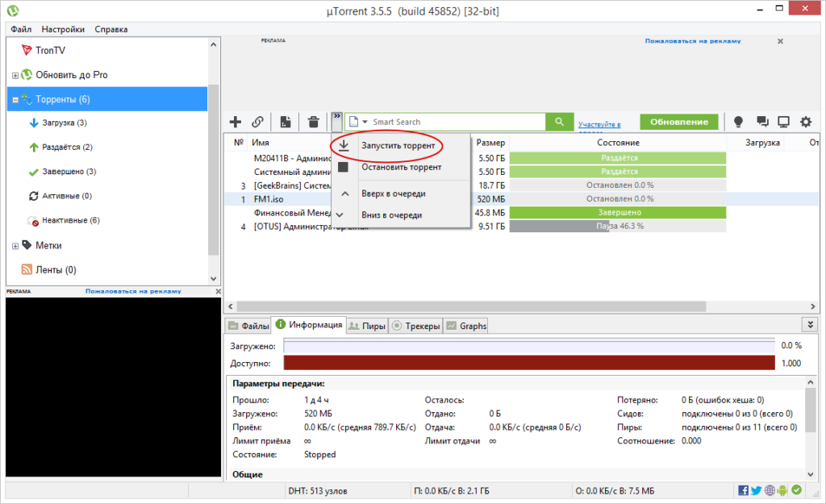Click the Remove Torrent trash icon
This screenshot has width=826, height=504.
tap(314, 122)
